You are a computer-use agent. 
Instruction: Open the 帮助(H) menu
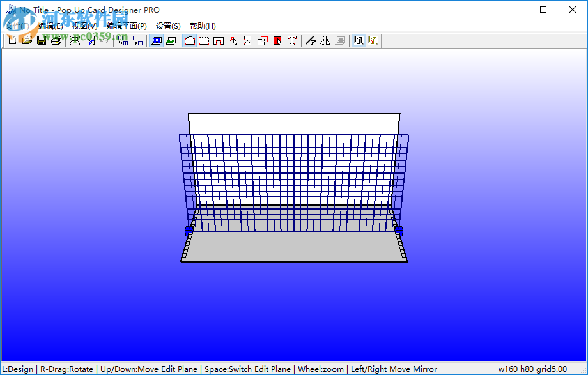point(203,26)
